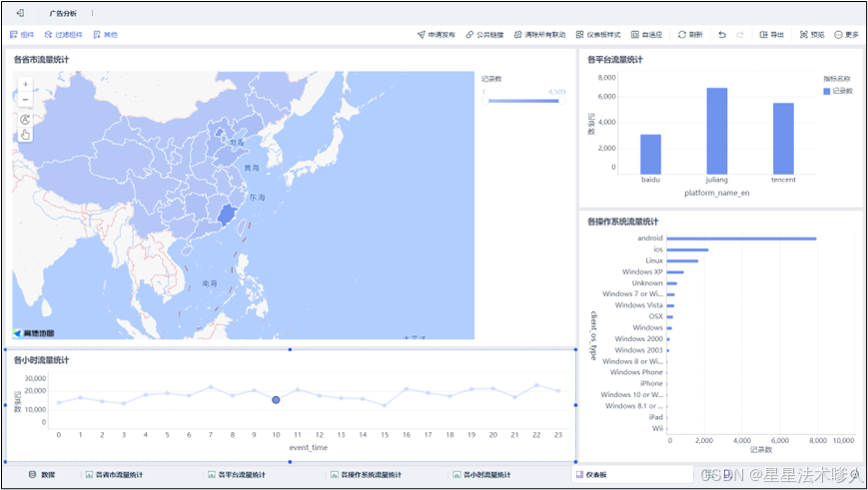868x490 pixels.
Task: Click the platform_name_en axis label
Action: tap(717, 193)
